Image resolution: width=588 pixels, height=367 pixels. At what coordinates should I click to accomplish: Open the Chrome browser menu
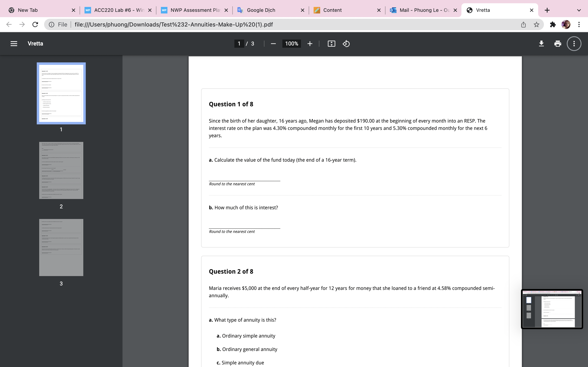pyautogui.click(x=579, y=24)
